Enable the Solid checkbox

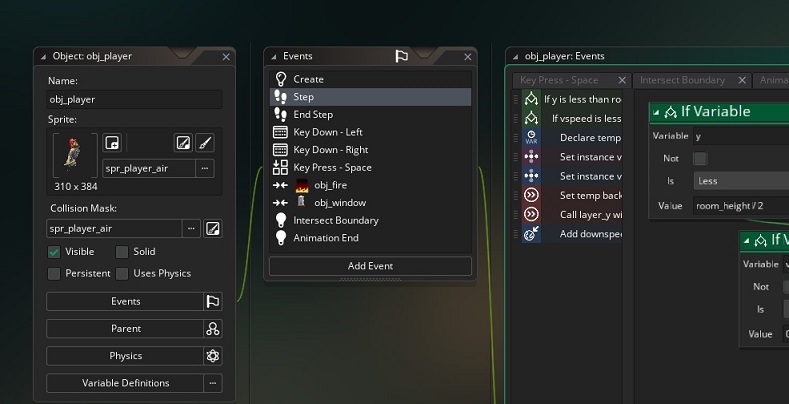click(x=122, y=252)
